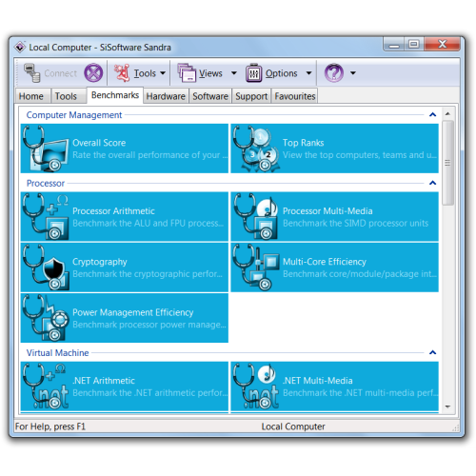Minimize the Sandra window
This screenshot has width=476, height=476.
pyautogui.click(x=394, y=45)
